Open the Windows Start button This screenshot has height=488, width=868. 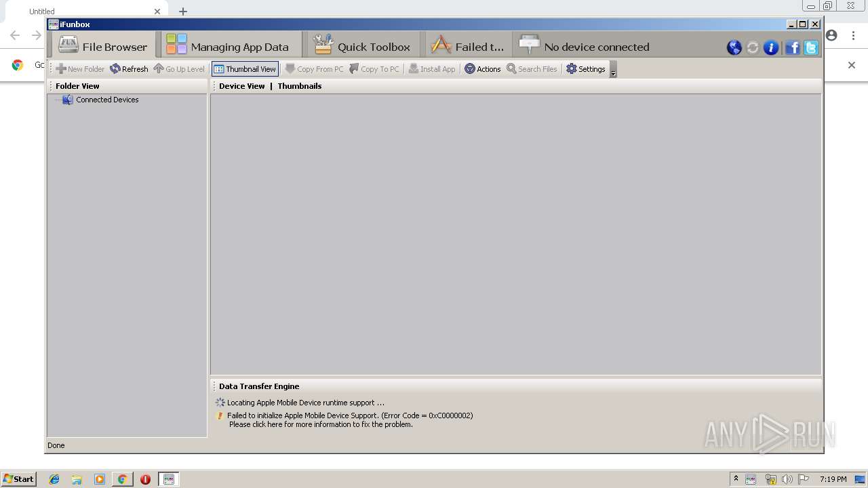click(19, 479)
